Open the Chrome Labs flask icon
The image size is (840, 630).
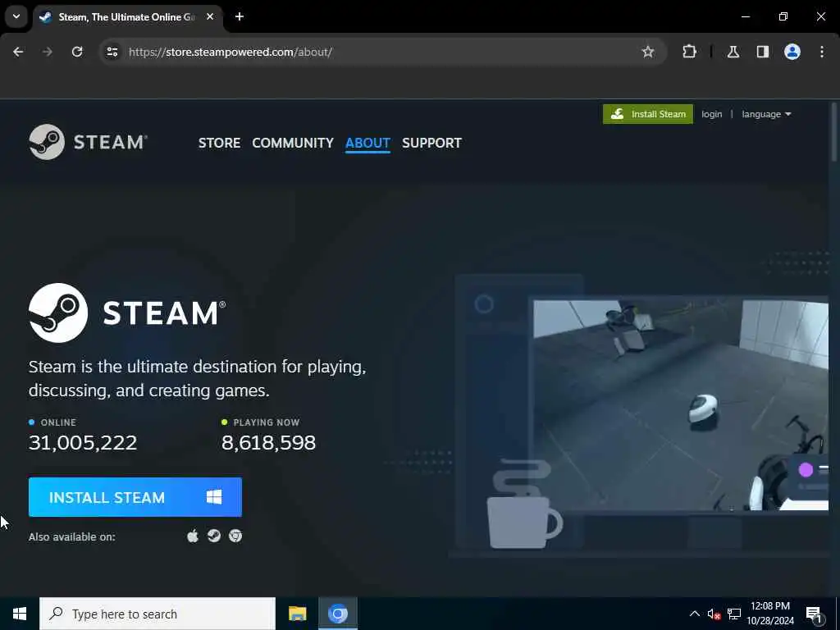click(733, 52)
